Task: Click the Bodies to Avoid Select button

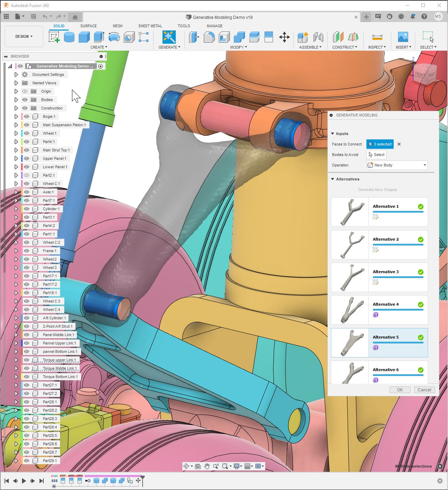Action: [x=376, y=155]
